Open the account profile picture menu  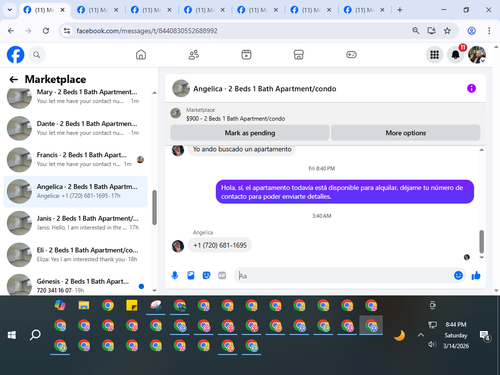tap(477, 55)
